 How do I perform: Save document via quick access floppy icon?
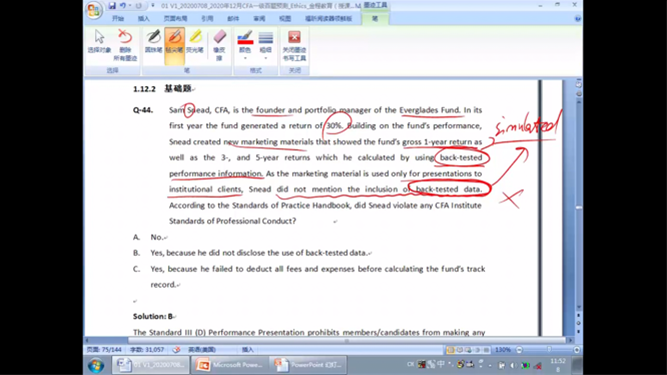click(x=112, y=6)
